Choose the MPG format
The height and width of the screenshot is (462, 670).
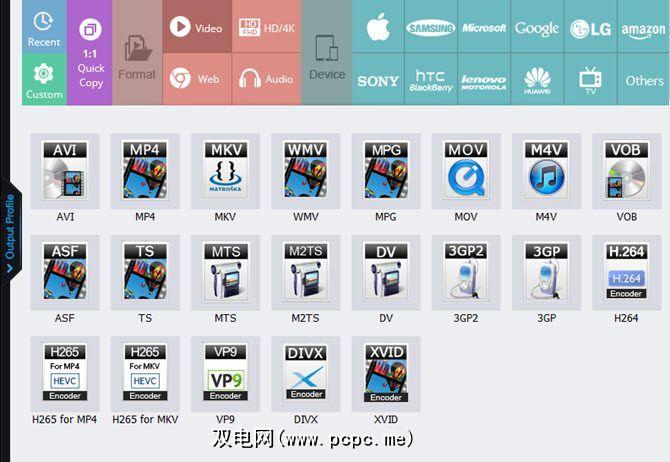[386, 171]
